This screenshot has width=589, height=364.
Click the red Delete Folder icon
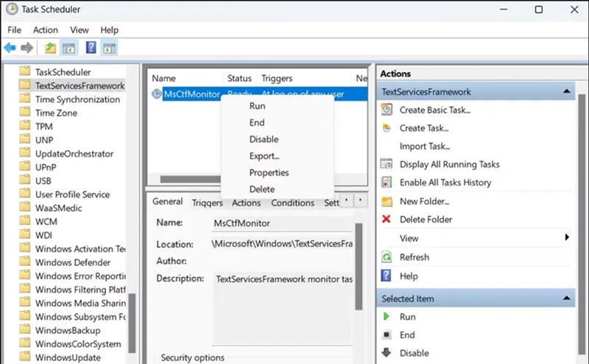pyautogui.click(x=387, y=219)
